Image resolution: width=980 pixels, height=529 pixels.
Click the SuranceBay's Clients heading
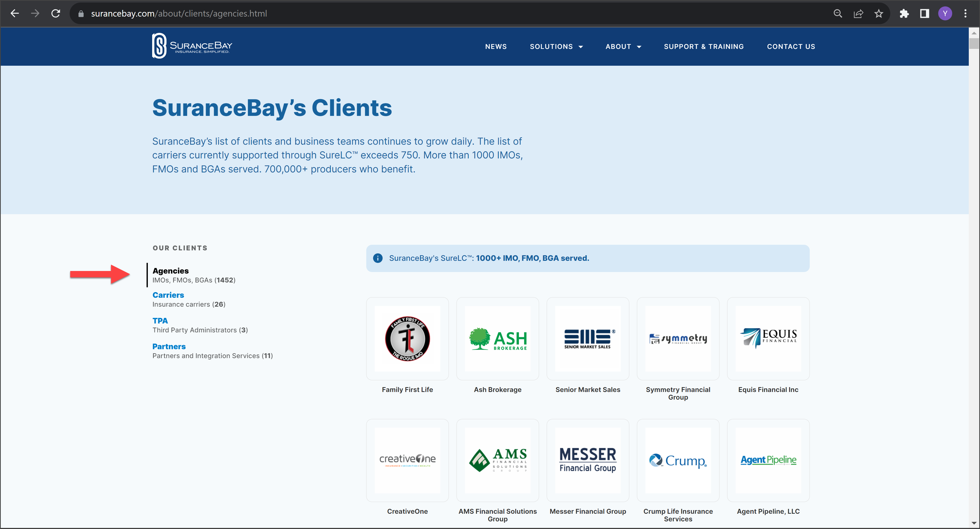click(x=272, y=108)
